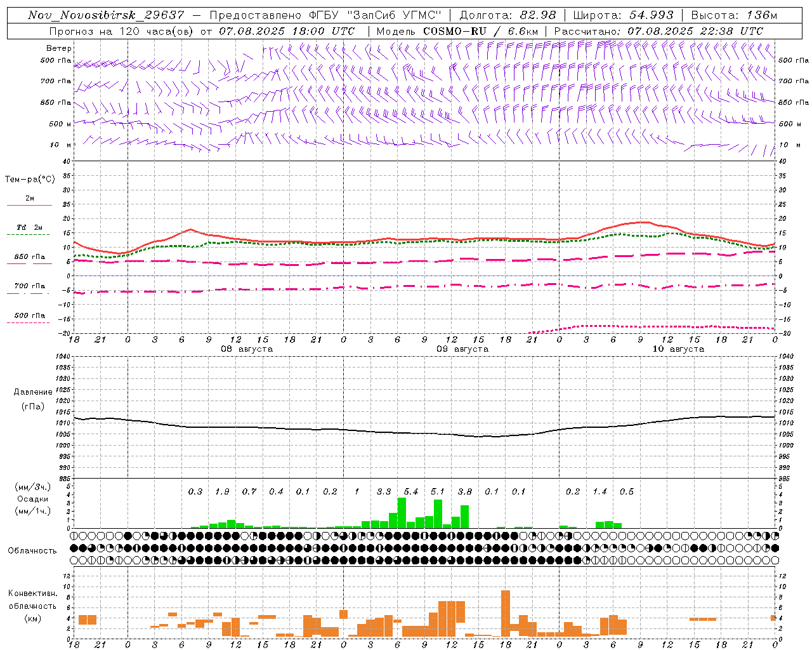The image size is (812, 650).
Task: Select the '08 августа' date label
Action: click(x=246, y=349)
